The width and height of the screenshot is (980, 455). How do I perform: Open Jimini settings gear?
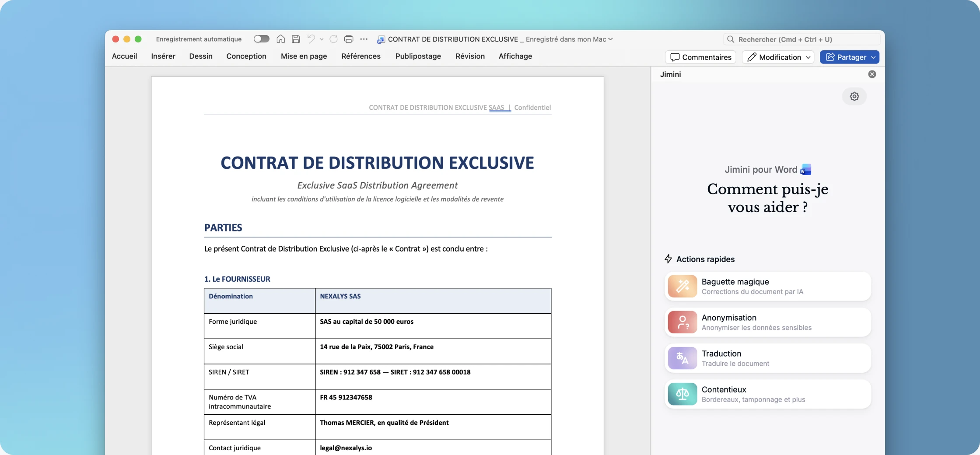coord(854,96)
